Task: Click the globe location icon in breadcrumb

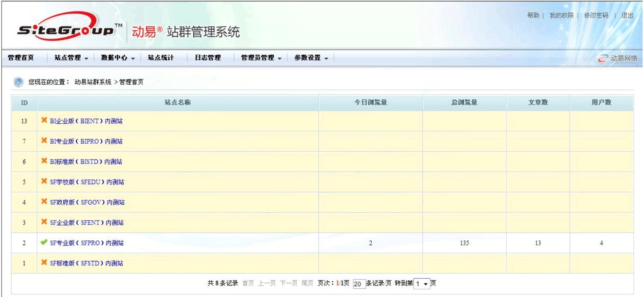Action: click(19, 82)
